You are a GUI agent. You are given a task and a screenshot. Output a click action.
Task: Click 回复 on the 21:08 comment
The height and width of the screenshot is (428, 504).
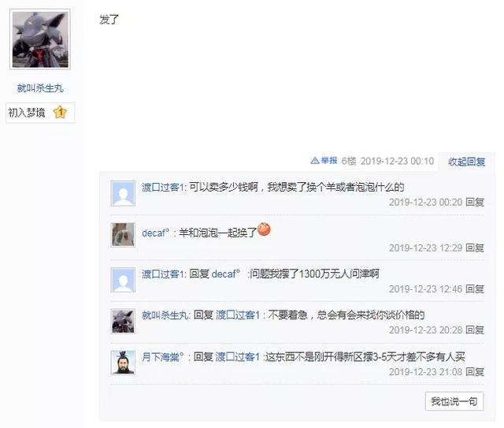coord(475,372)
